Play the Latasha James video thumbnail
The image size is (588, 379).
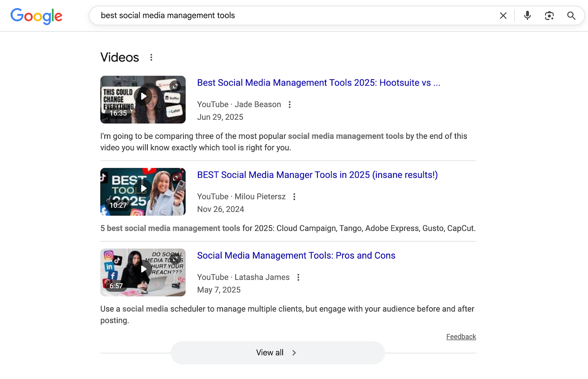click(143, 272)
